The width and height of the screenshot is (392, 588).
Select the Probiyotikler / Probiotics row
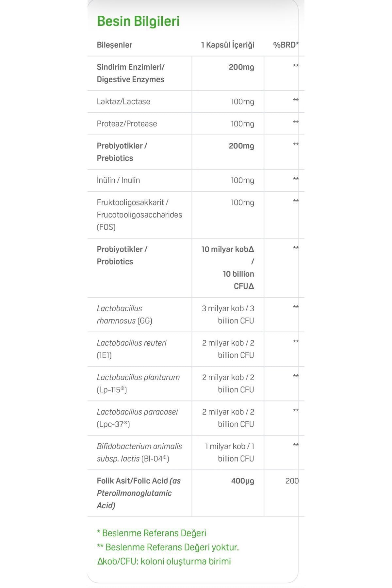click(x=196, y=268)
